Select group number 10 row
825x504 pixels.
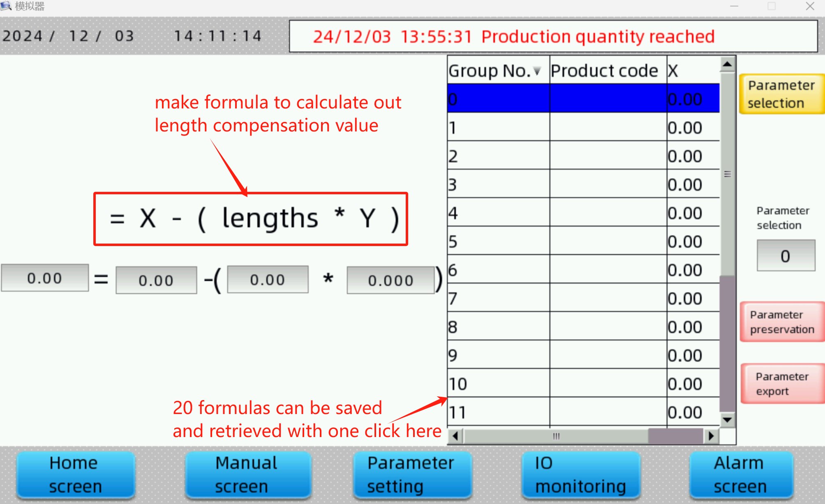(x=584, y=384)
